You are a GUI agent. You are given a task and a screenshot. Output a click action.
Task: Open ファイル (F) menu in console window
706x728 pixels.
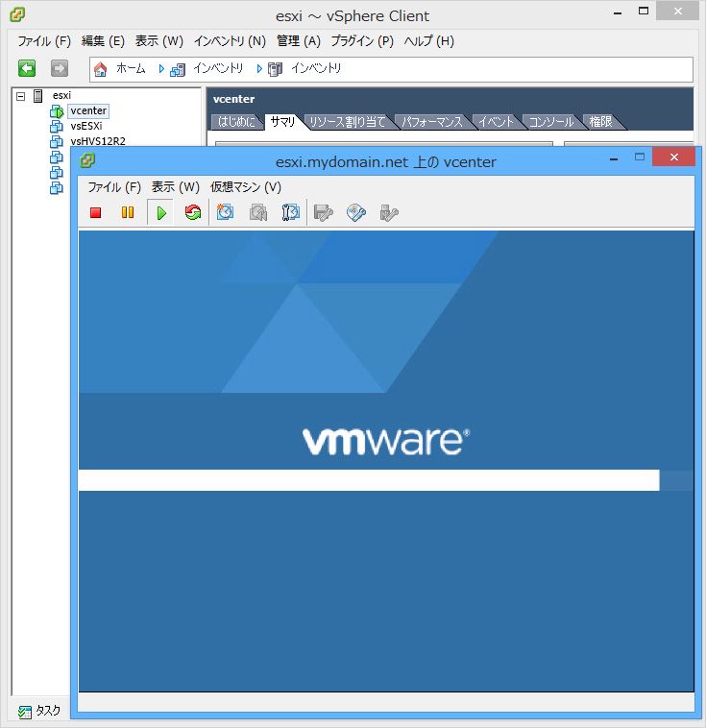(x=114, y=187)
